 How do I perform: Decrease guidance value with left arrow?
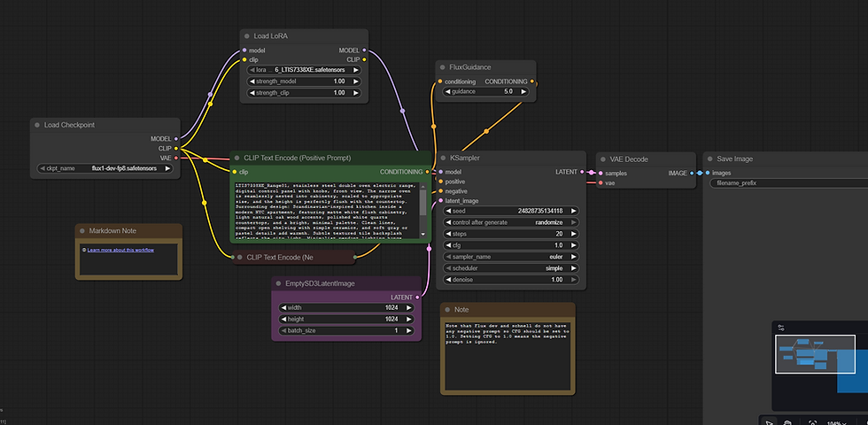pos(448,91)
